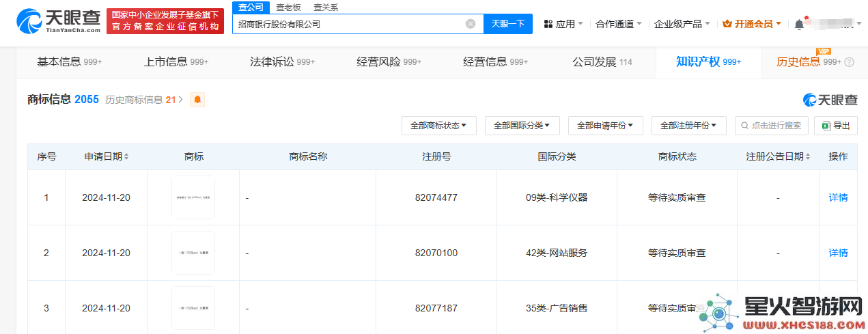Open trademark thumbnail for 82070100
Viewport: 868px width, 334px height.
[193, 253]
